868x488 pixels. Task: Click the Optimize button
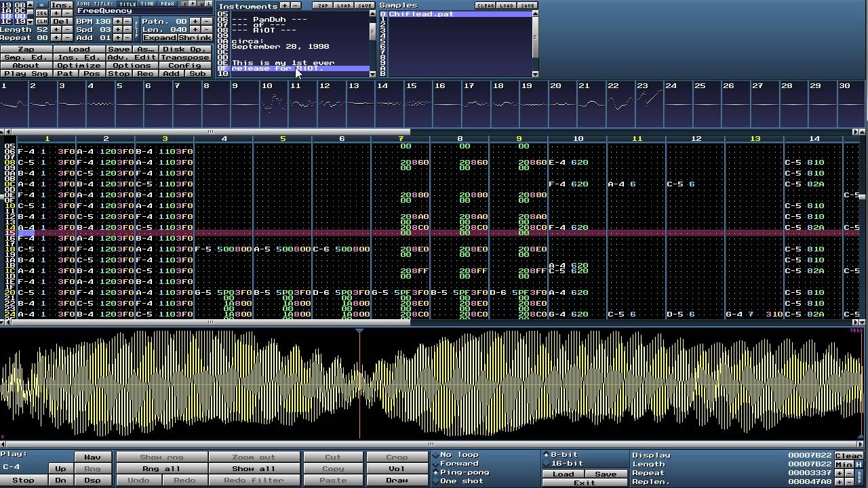pyautogui.click(x=79, y=66)
